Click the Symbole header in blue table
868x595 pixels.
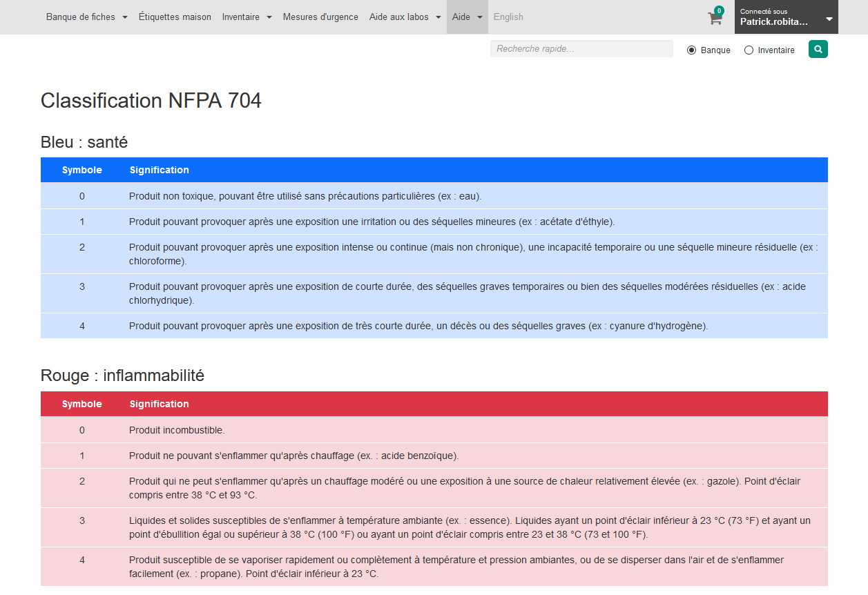pos(82,170)
